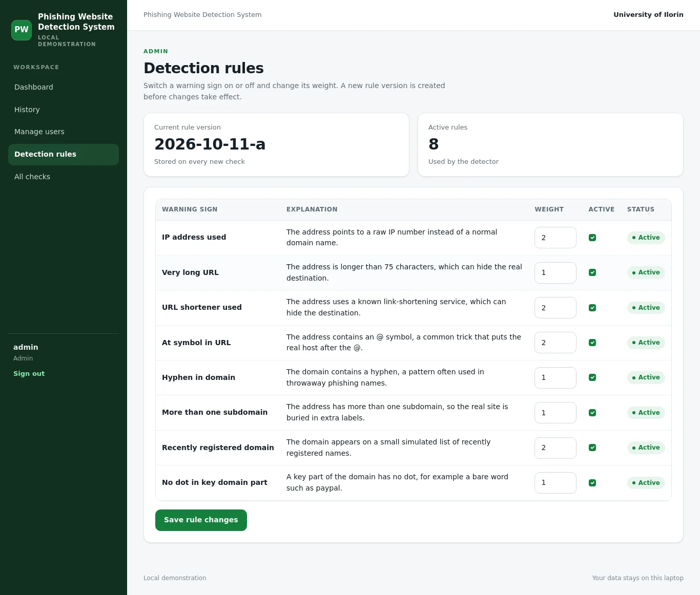700x595 pixels.
Task: Click the WARNING SIGN column header
Action: point(190,209)
